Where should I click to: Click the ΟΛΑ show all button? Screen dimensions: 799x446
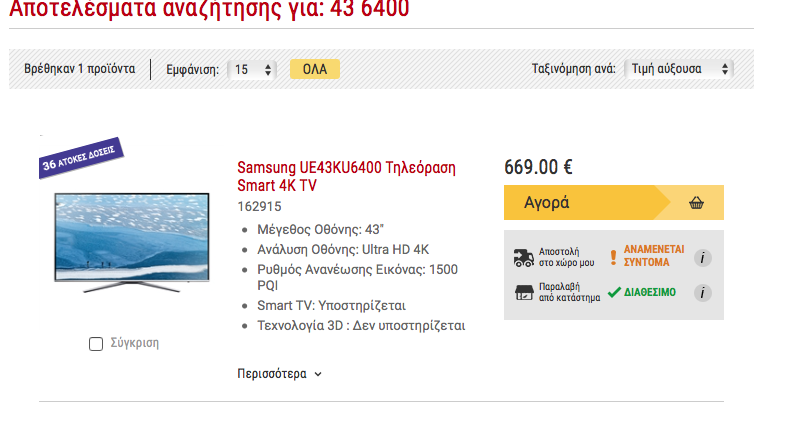click(315, 69)
